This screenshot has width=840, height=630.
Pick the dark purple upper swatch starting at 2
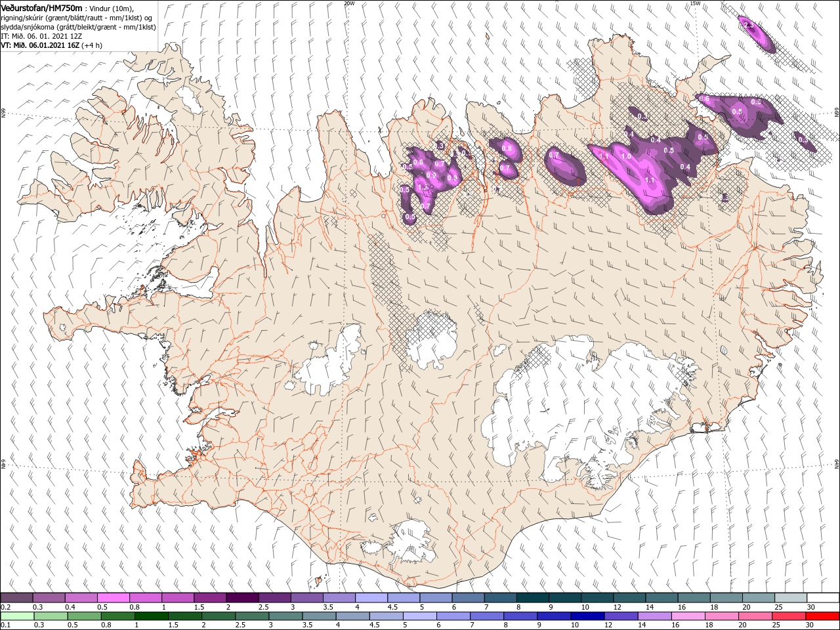tap(242, 598)
